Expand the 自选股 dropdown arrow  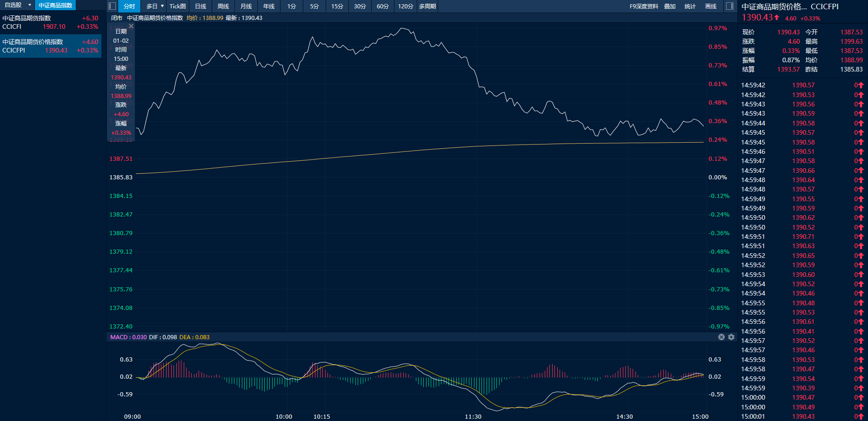tap(30, 5)
